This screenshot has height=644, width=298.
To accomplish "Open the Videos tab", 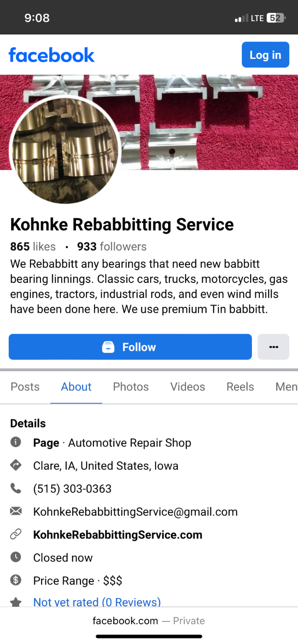I will point(187,387).
